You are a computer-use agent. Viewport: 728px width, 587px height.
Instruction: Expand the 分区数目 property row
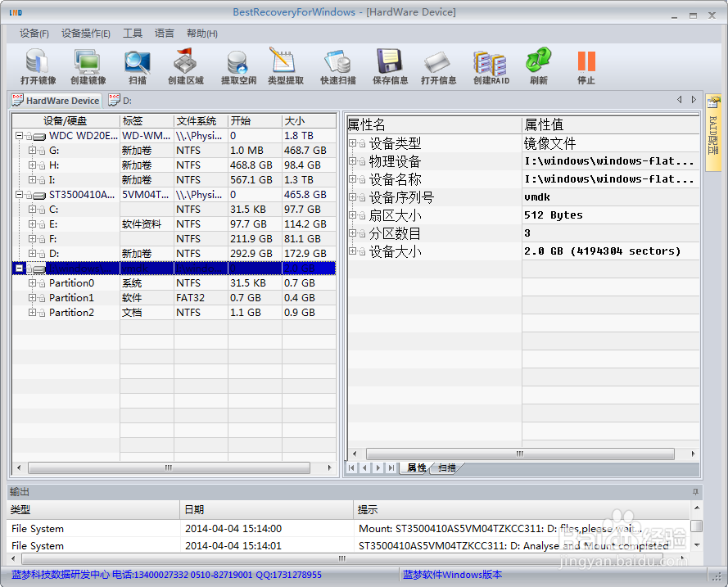352,233
